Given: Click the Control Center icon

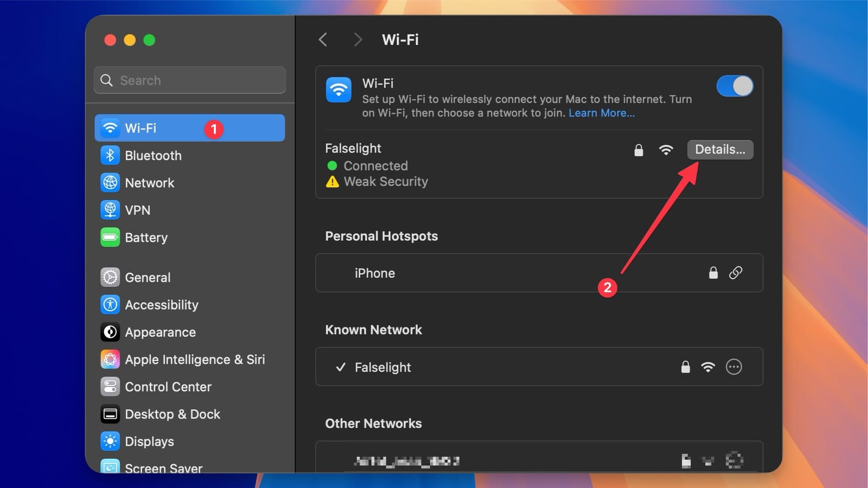Looking at the screenshot, I should coord(110,387).
